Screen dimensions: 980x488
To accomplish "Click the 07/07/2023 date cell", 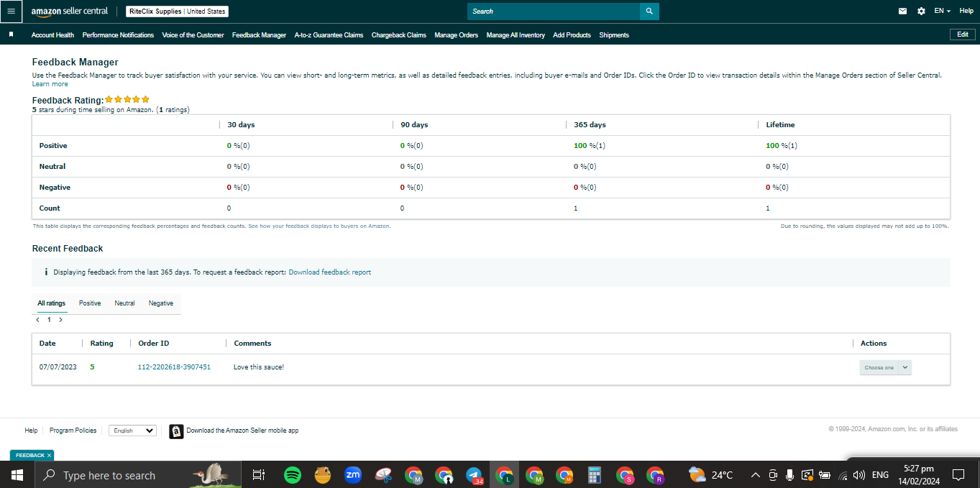I will click(x=58, y=367).
